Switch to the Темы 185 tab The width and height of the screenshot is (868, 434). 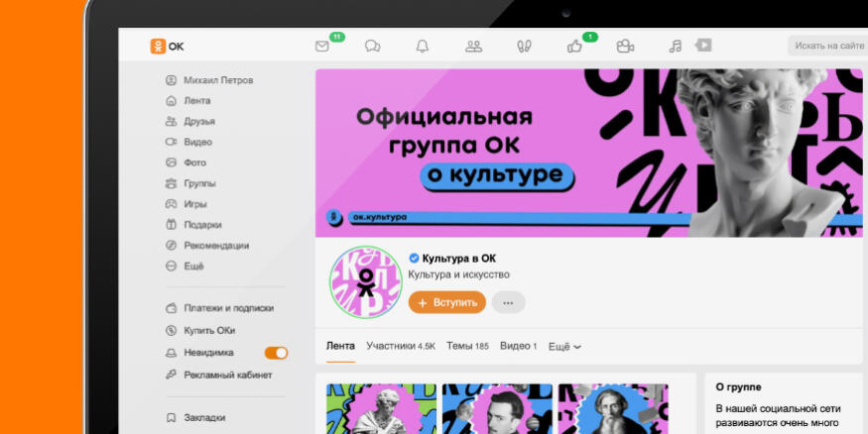coord(468,346)
